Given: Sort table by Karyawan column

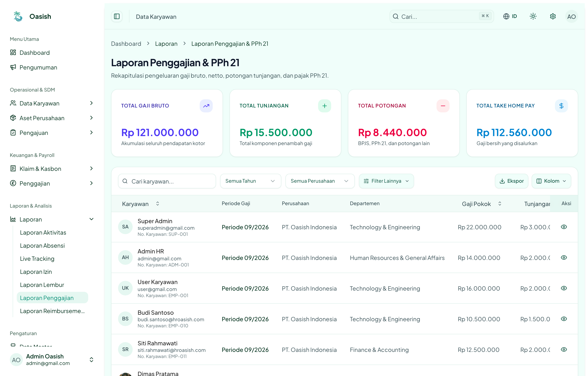Looking at the screenshot, I should [x=141, y=204].
